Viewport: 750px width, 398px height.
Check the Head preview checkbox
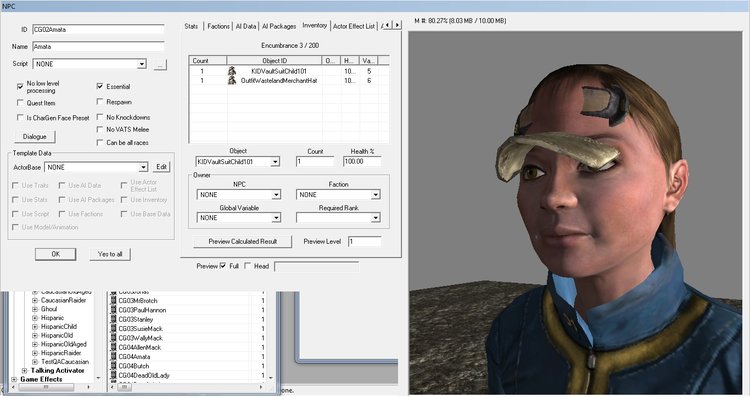(248, 265)
